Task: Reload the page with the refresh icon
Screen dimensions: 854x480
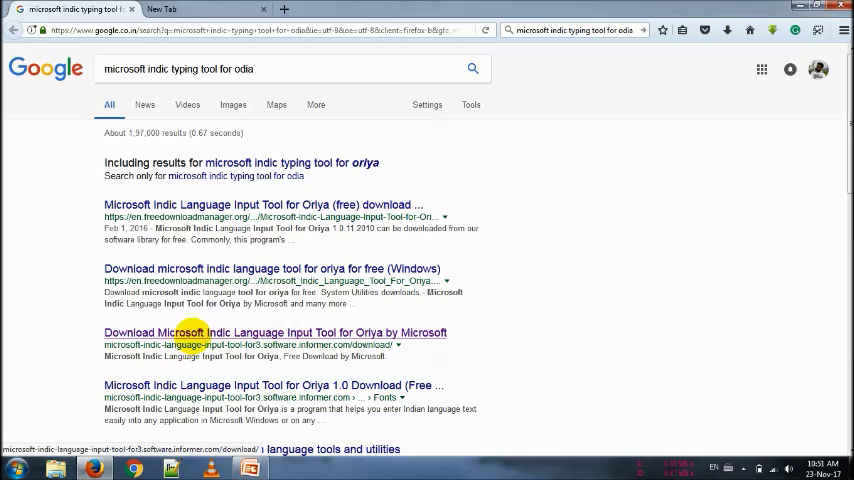Action: pyautogui.click(x=485, y=31)
